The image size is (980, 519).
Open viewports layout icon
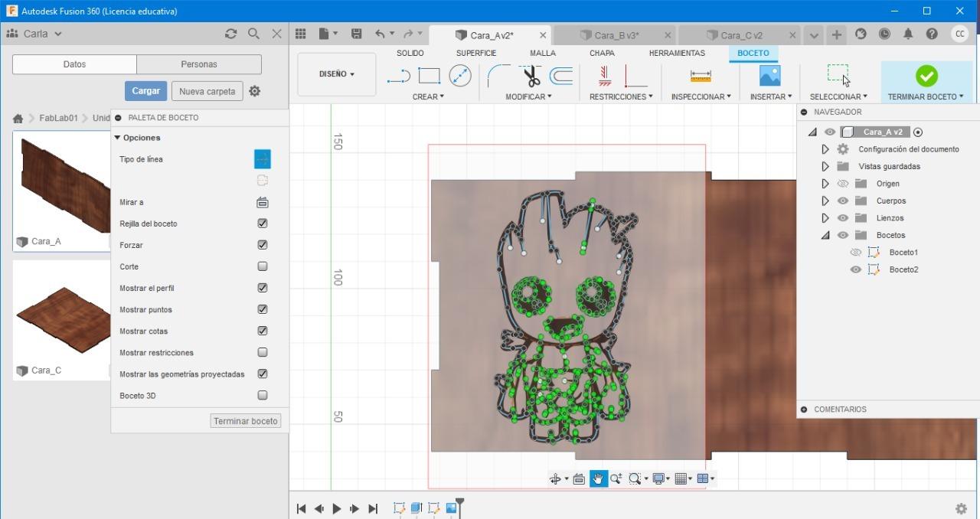[x=703, y=478]
